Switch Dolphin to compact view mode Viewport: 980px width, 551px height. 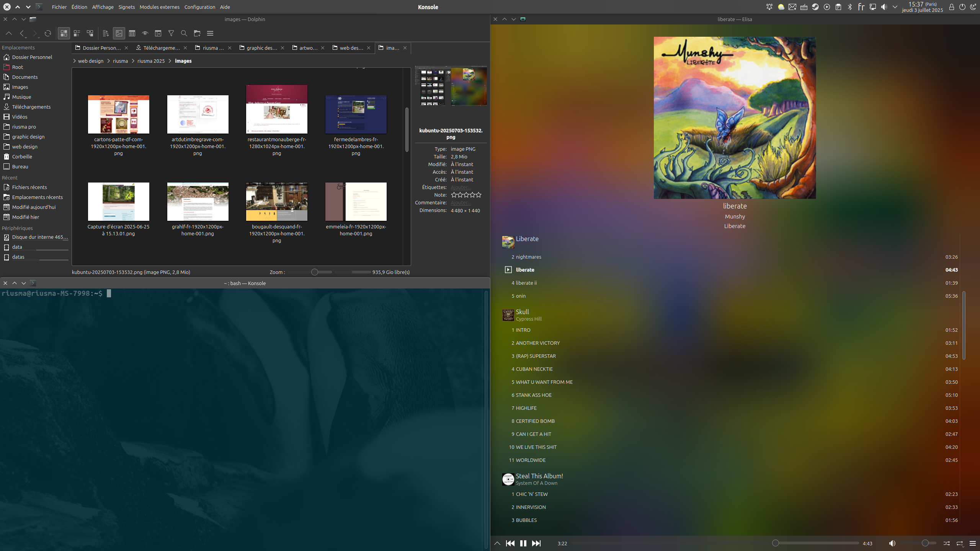pyautogui.click(x=77, y=33)
